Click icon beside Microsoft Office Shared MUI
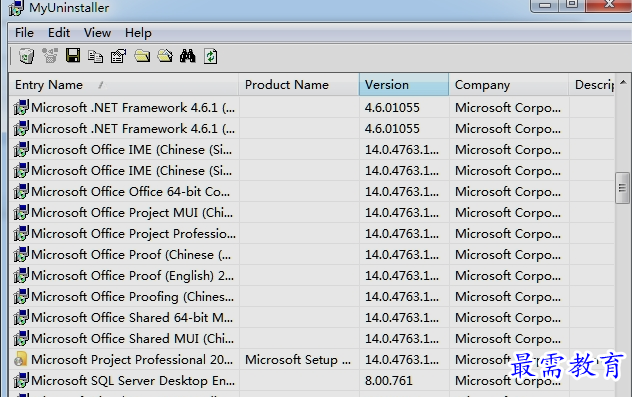The width and height of the screenshot is (632, 397). [21, 338]
